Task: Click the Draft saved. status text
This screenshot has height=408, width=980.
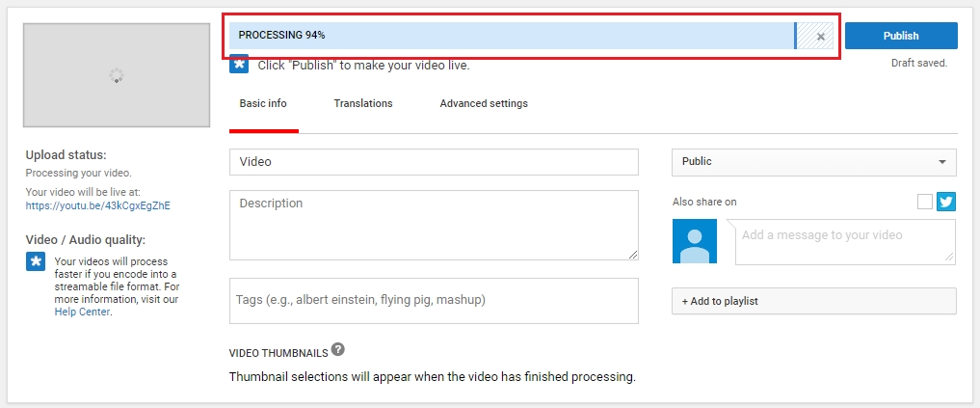Action: pos(918,64)
